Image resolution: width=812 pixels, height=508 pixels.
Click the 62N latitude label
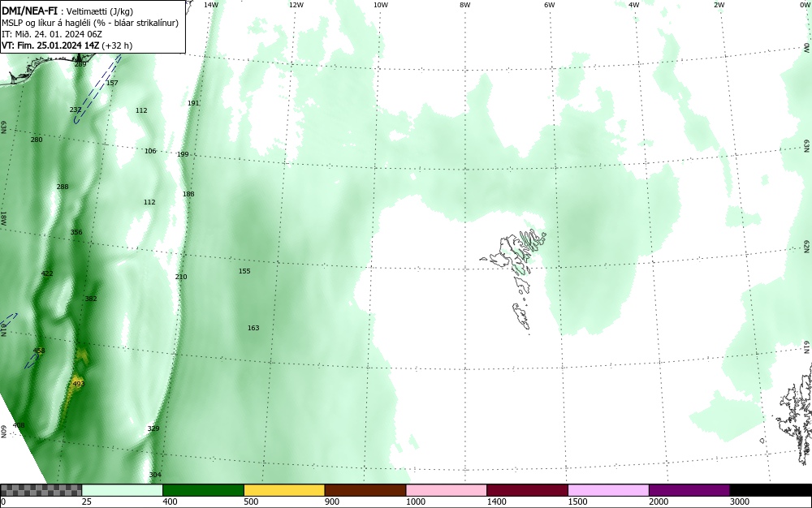[x=806, y=245]
